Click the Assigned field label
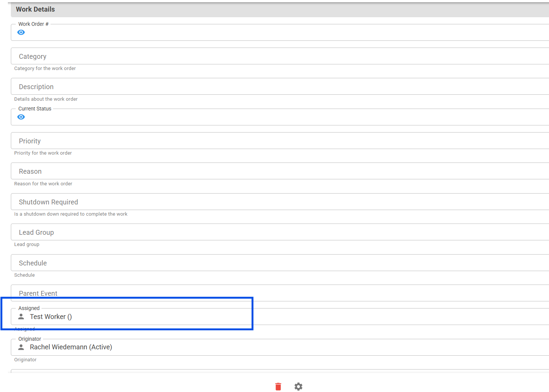549x392 pixels. [29, 308]
